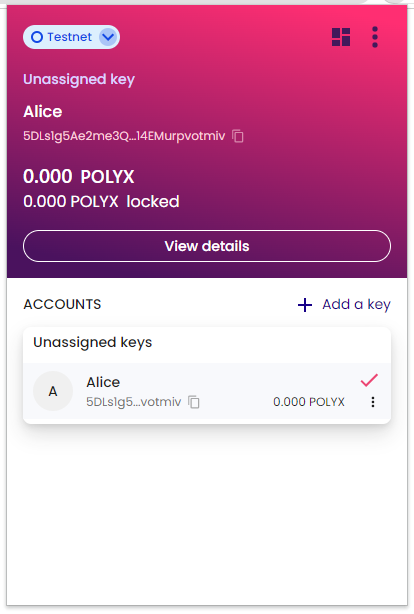Toggle the selected checkmark on Alice account
Image resolution: width=414 pixels, height=614 pixels.
[369, 380]
